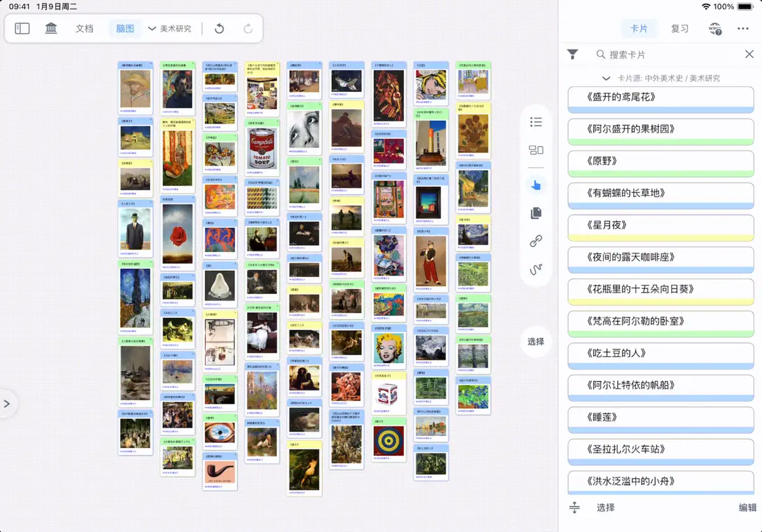
Task: Select the eye painting thumbnail
Action: coord(220,432)
